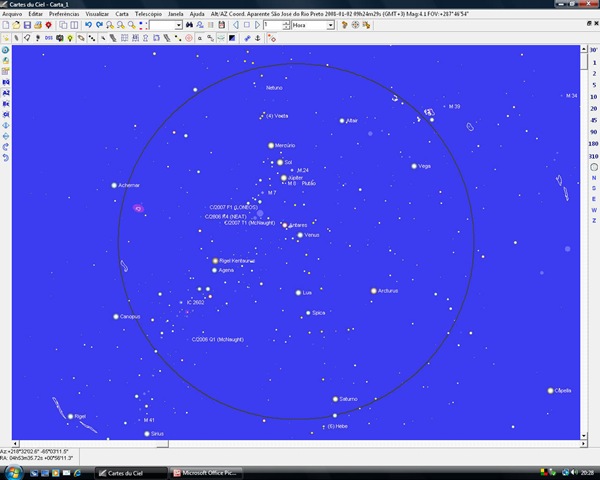
Task: Click the red location marker icon
Action: pos(48,25)
